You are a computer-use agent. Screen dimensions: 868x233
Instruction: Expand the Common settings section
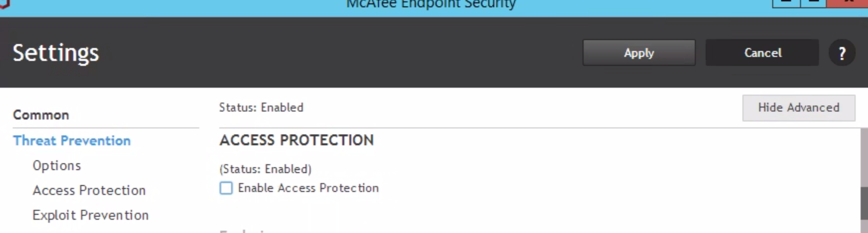[x=41, y=115]
